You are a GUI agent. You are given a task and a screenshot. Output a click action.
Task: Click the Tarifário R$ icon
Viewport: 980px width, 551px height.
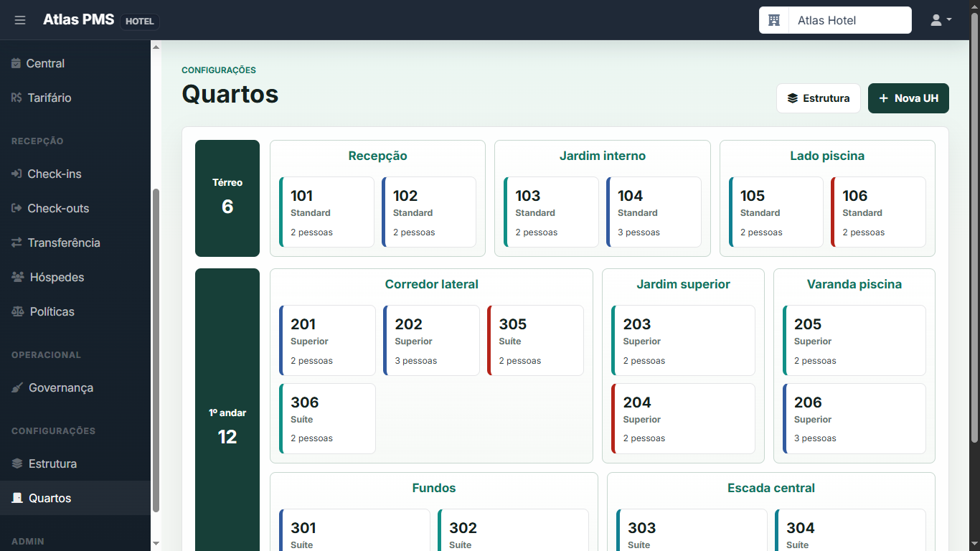[x=17, y=98]
